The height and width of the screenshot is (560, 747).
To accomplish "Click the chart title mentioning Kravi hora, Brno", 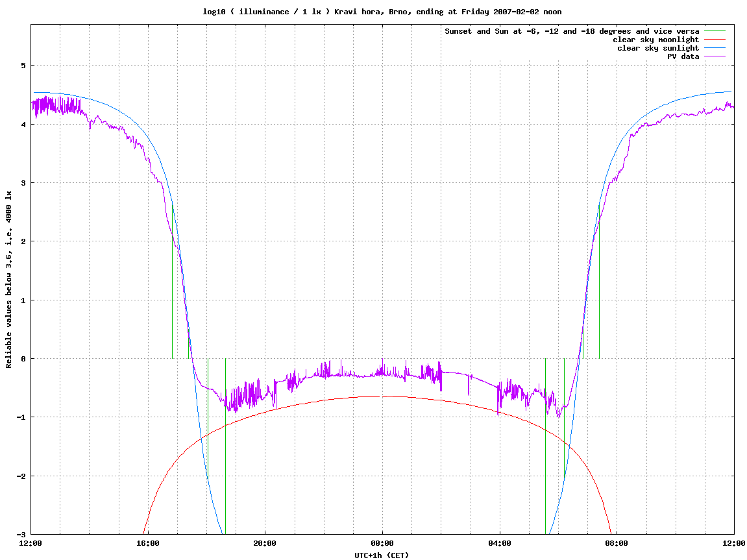I will point(382,12).
